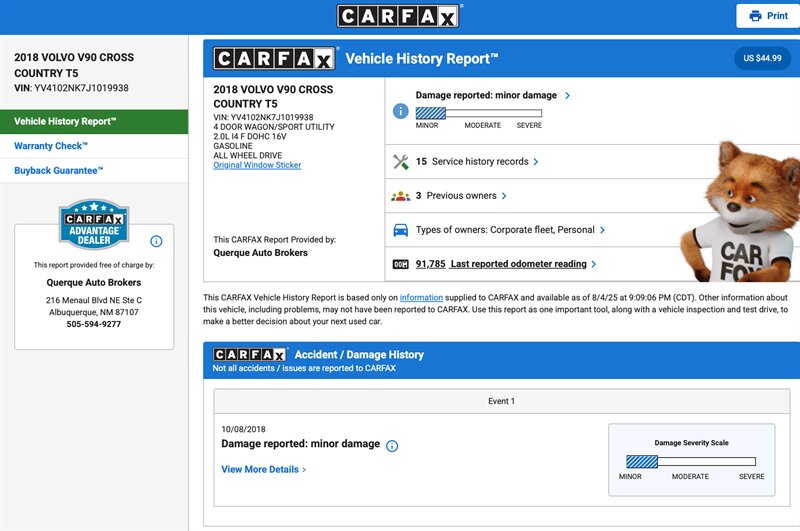Click Types of owners: Corporate fleet, Personal text
The height and width of the screenshot is (531, 800).
[x=505, y=230]
